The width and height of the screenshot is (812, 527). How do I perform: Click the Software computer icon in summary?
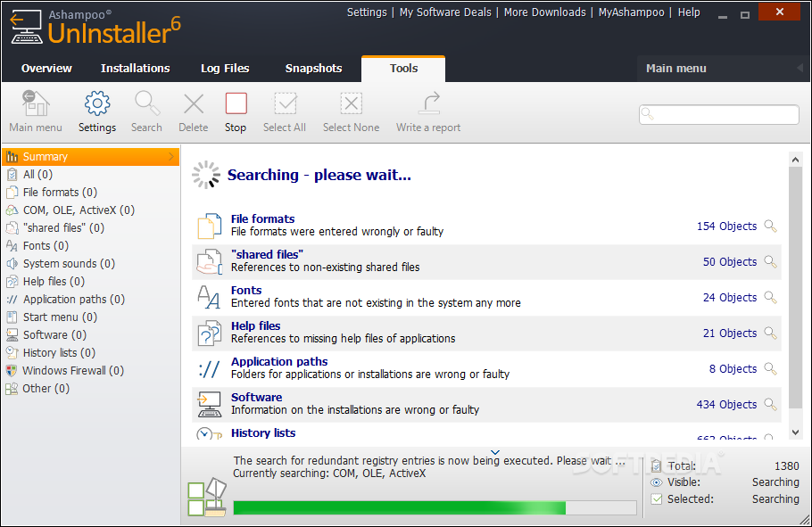coord(209,405)
